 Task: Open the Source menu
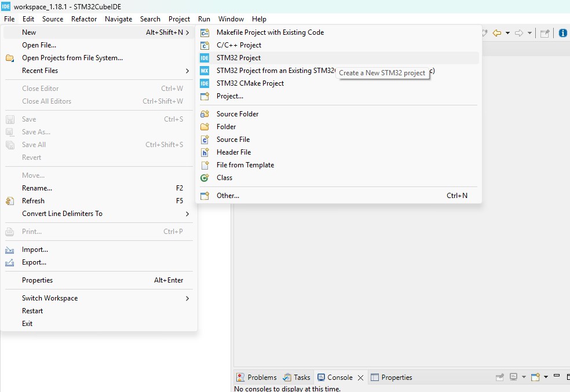click(x=53, y=19)
